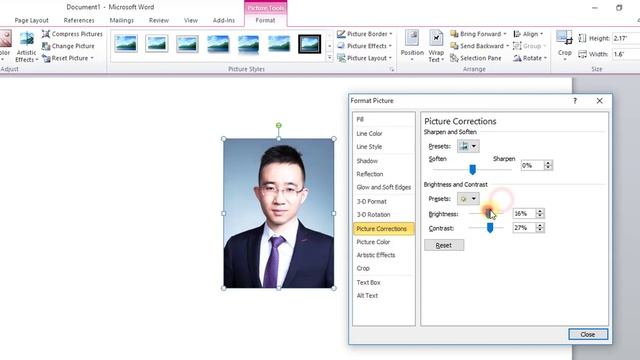This screenshot has width=640, height=360.
Task: Open Picture Styles dialog launcher
Action: click(x=391, y=69)
